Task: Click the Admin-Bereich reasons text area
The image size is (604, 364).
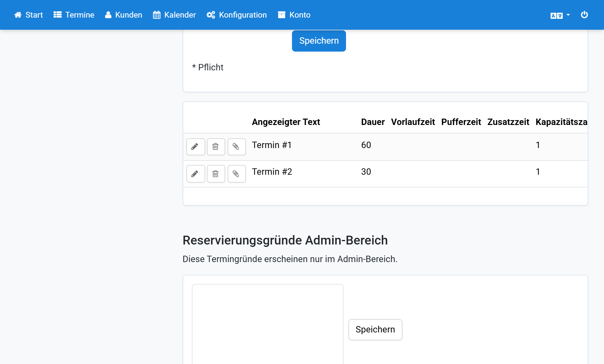Action: pos(267,324)
